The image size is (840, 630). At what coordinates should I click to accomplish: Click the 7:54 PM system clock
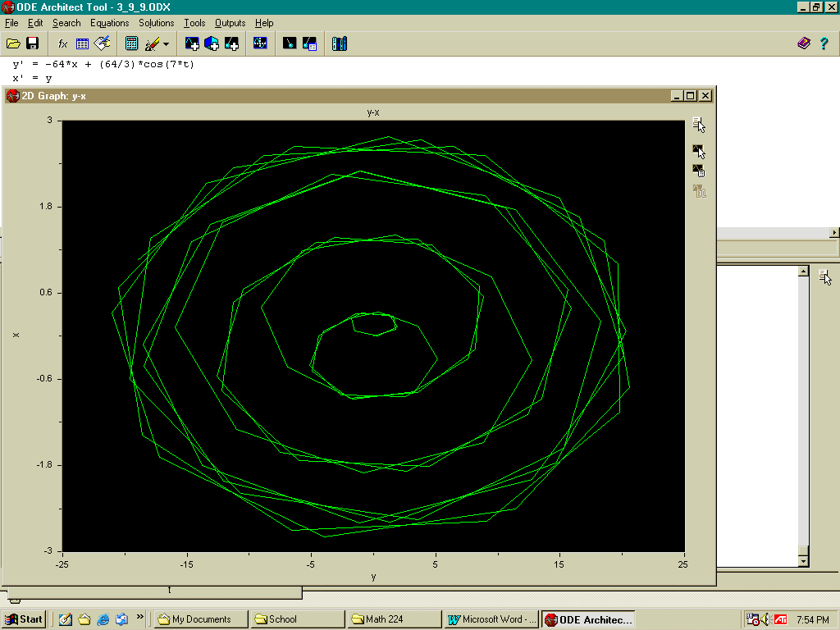pos(813,619)
